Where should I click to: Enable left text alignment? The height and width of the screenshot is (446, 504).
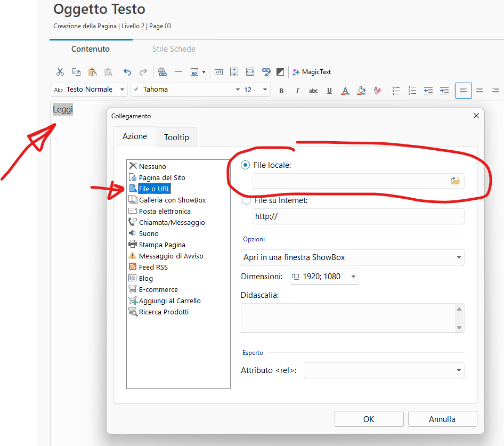coord(464,91)
